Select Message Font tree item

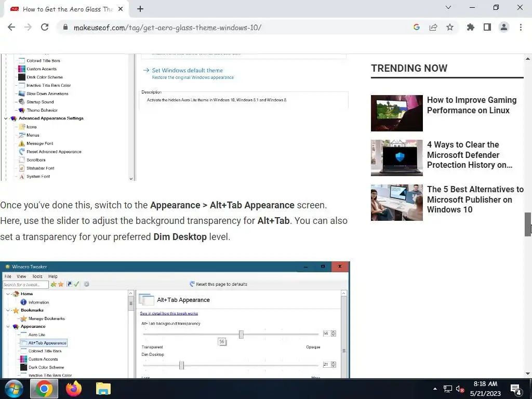[x=39, y=143]
